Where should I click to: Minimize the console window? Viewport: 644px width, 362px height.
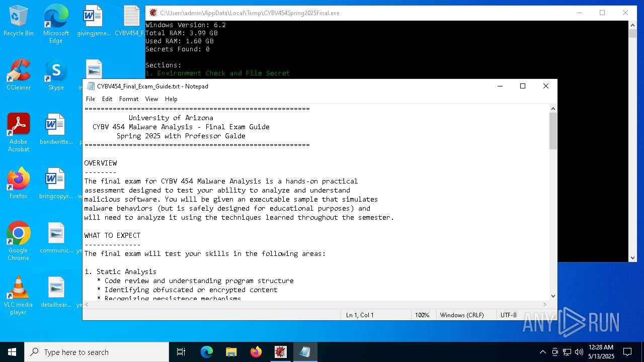579,13
